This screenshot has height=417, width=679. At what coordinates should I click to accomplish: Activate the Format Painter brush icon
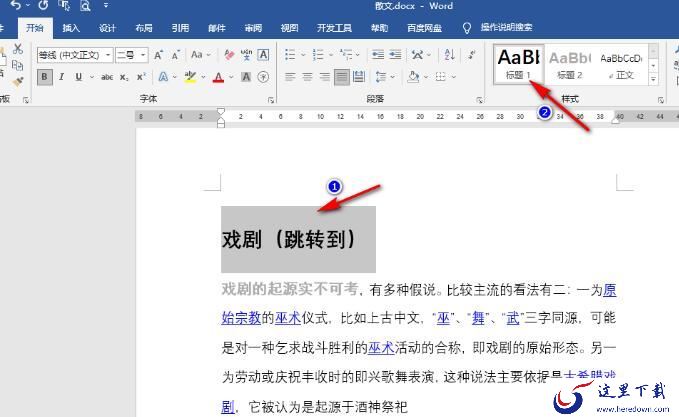[x=18, y=81]
